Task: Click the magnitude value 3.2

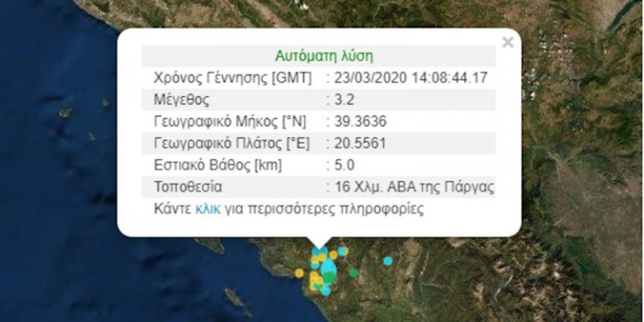Action: click(x=343, y=100)
